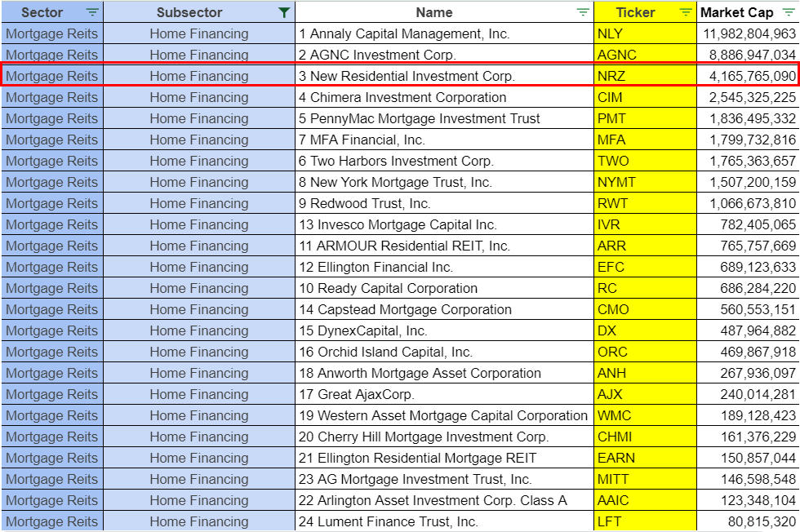Click Two Harbors Investment Corp. cell
The height and width of the screenshot is (532, 800).
[x=444, y=162]
